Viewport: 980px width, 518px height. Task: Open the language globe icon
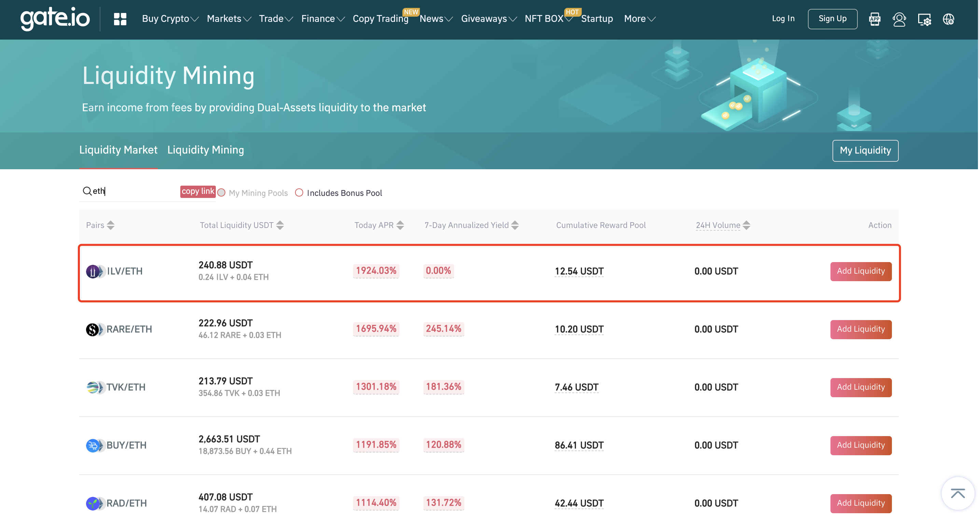click(949, 19)
